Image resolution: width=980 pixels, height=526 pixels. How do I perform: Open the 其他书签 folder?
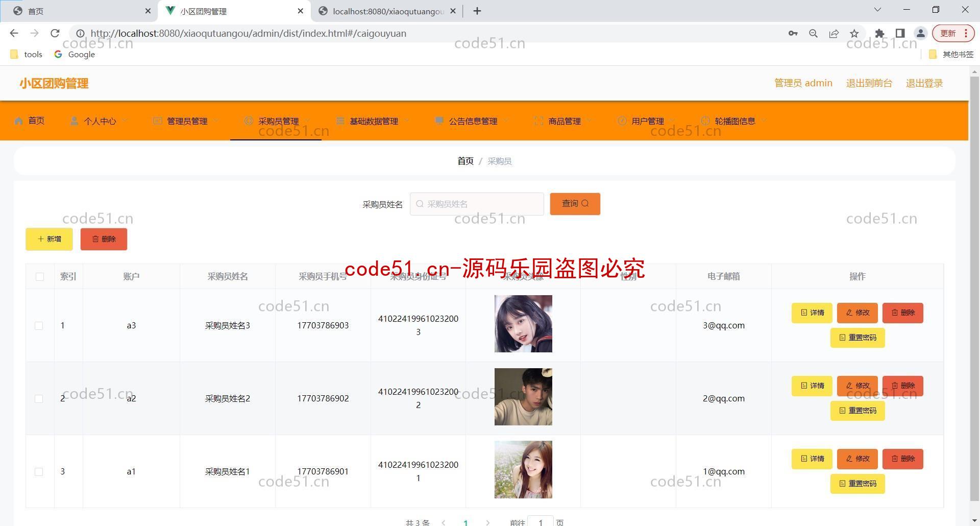pos(951,54)
